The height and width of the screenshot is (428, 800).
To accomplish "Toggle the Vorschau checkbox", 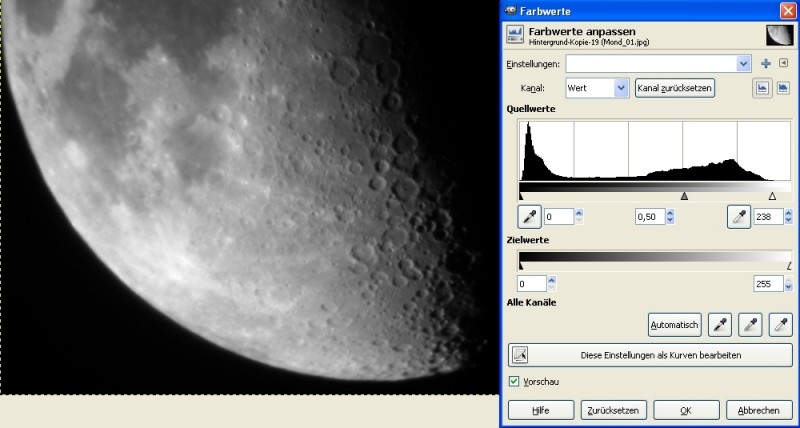I will [514, 381].
